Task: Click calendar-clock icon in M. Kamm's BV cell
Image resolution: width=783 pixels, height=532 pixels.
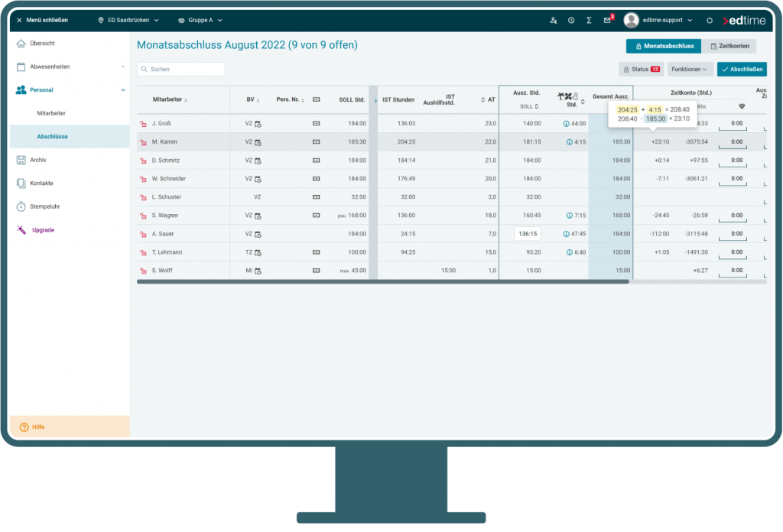Action: point(258,142)
